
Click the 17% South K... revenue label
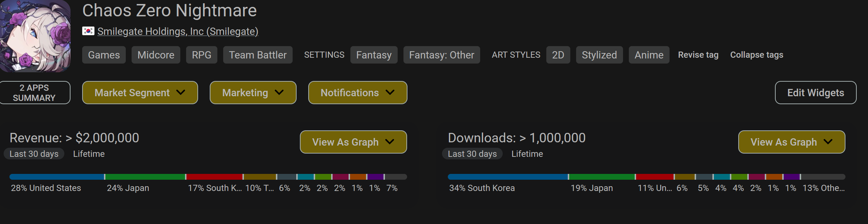click(x=215, y=188)
